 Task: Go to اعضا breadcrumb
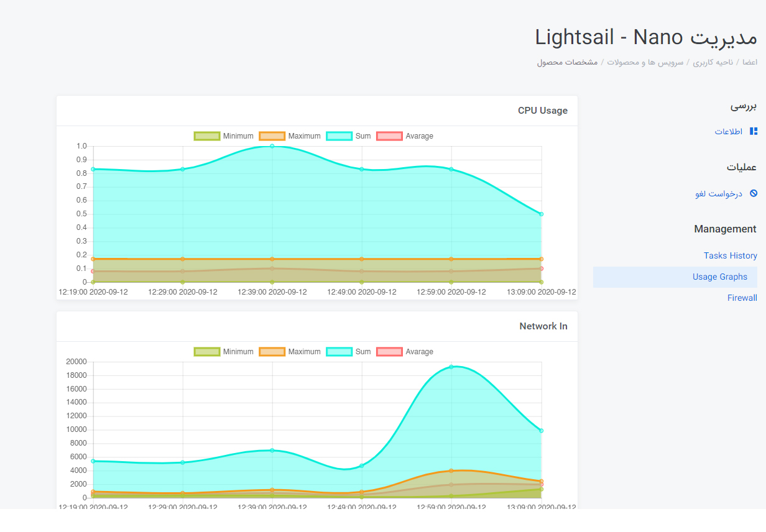(750, 62)
